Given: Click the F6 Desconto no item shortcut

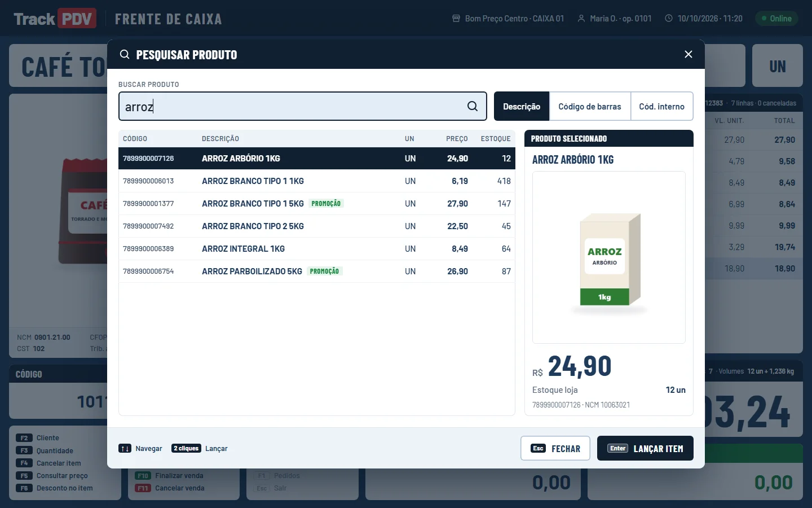Looking at the screenshot, I should point(55,488).
